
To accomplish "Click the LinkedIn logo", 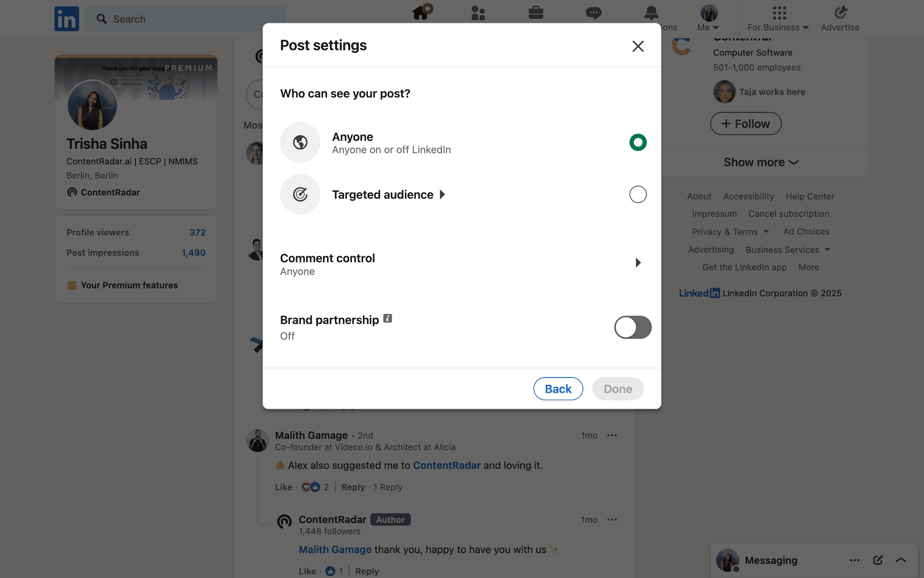I will click(x=66, y=19).
